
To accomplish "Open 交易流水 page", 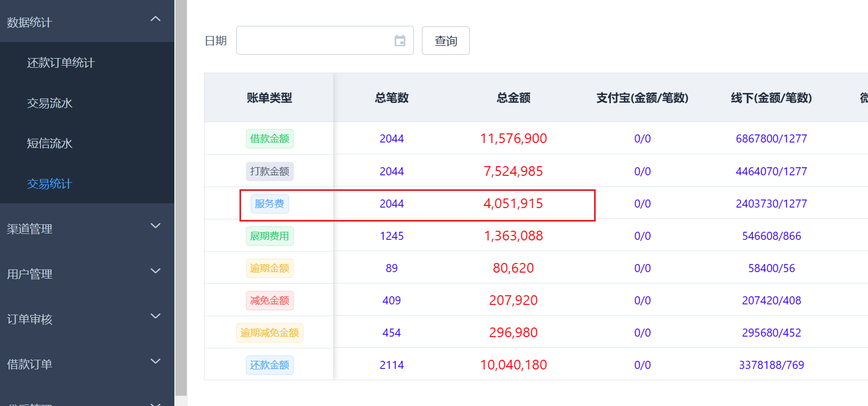I will pyautogui.click(x=50, y=103).
